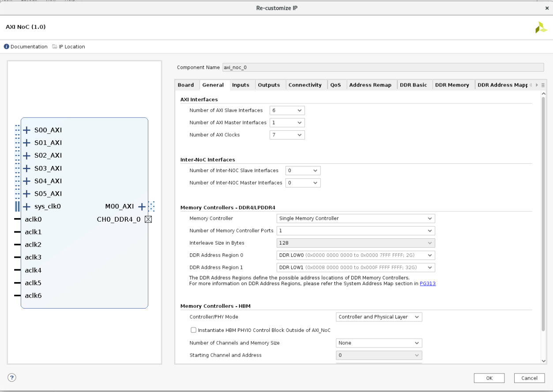This screenshot has height=392, width=553.
Task: Switch to the Connectivity tab
Action: tap(305, 85)
